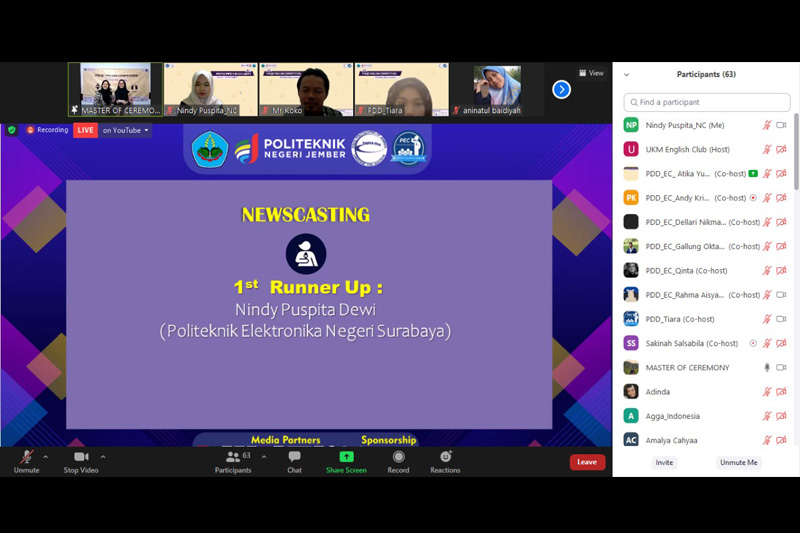Click the participants list scrollbar

pos(796,151)
